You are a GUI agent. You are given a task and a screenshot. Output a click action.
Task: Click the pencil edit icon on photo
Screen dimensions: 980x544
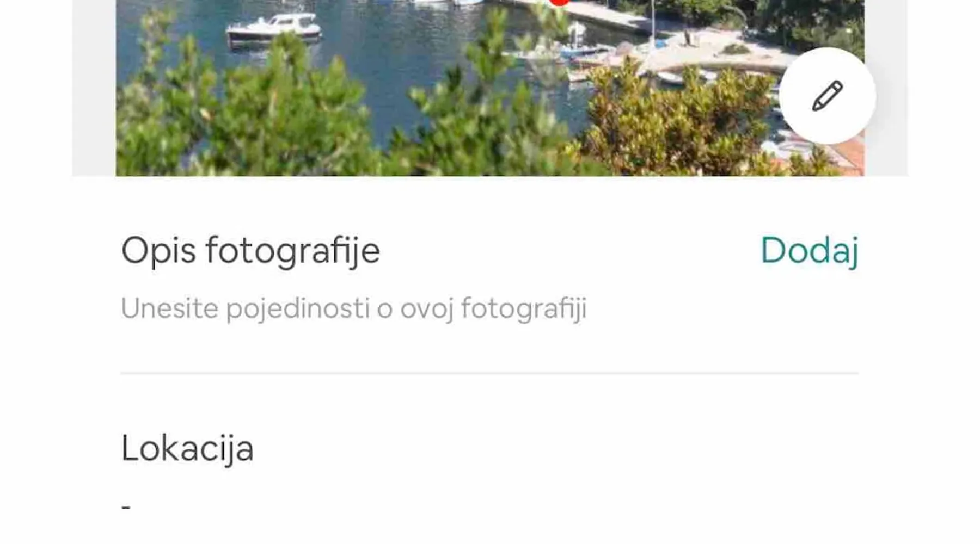(828, 96)
